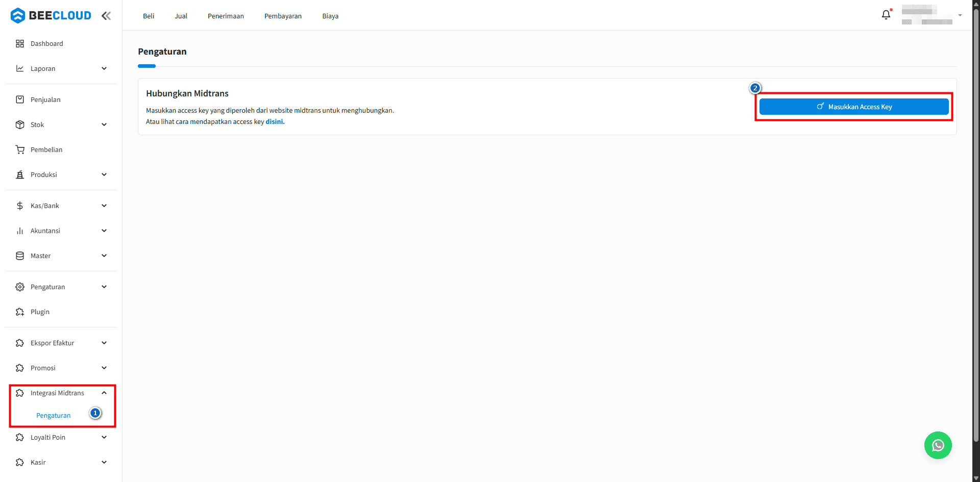Open WhatsApp chat bubble

tap(938, 445)
